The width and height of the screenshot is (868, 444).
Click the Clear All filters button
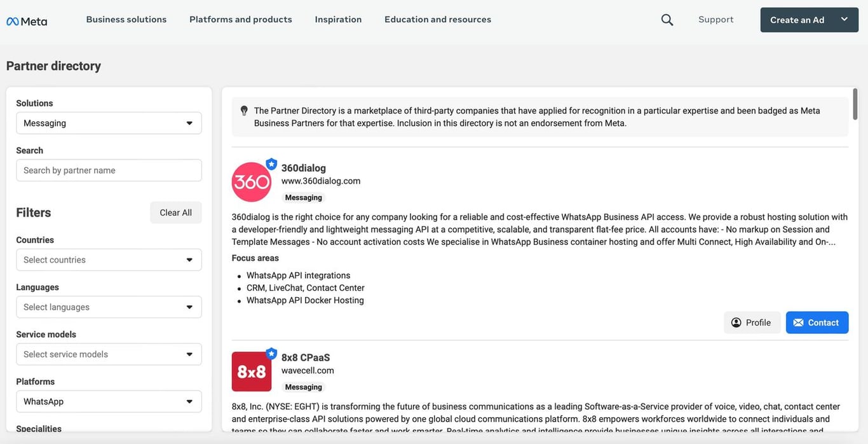click(176, 212)
